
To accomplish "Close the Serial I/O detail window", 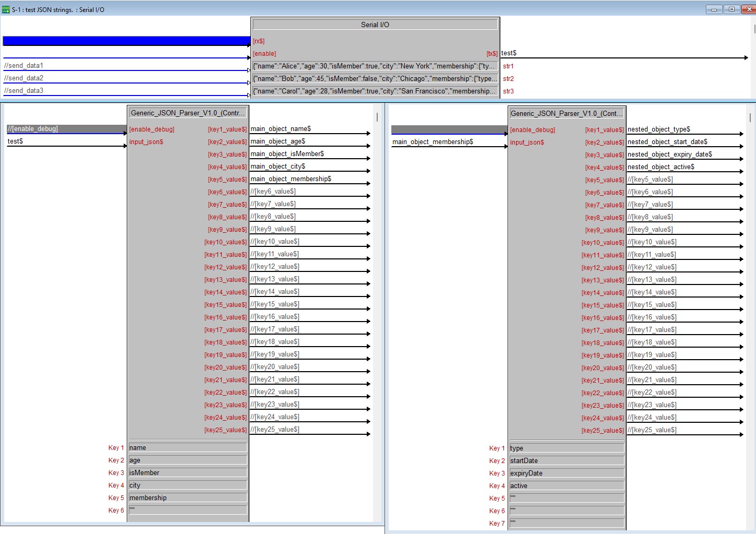I will (x=748, y=9).
